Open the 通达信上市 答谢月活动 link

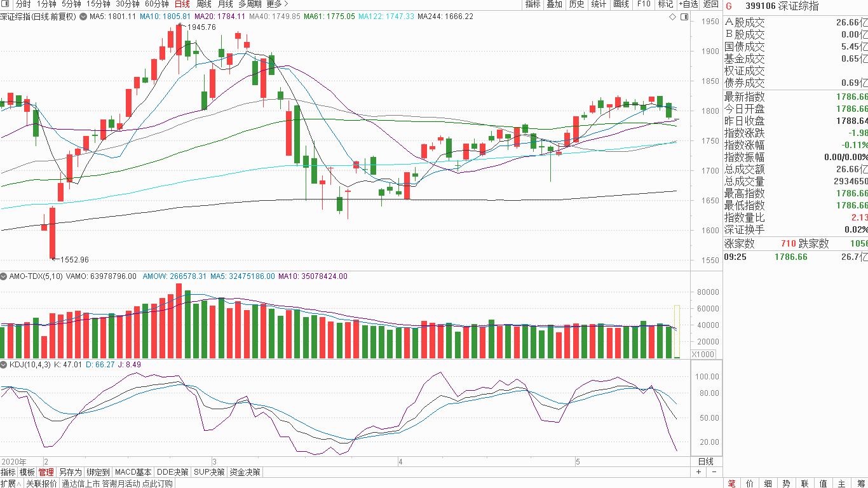(x=117, y=484)
